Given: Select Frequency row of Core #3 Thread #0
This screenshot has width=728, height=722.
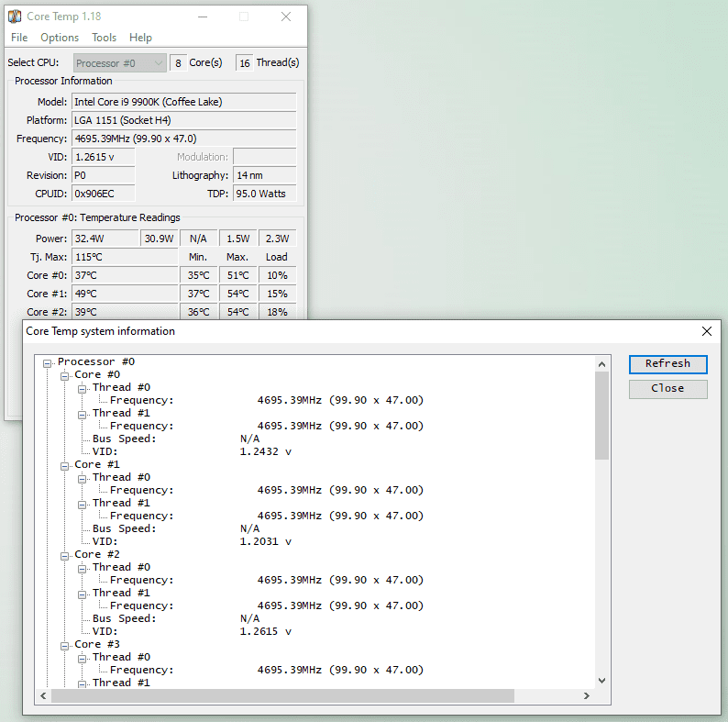Looking at the screenshot, I should [x=267, y=670].
